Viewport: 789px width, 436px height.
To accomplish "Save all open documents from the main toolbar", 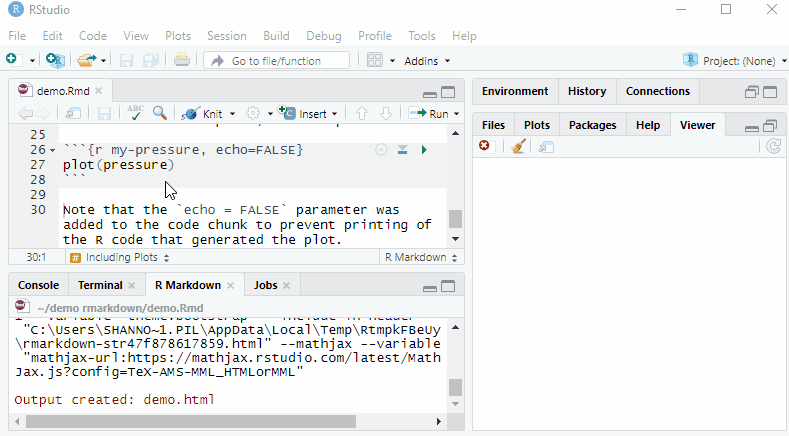I will pyautogui.click(x=151, y=60).
